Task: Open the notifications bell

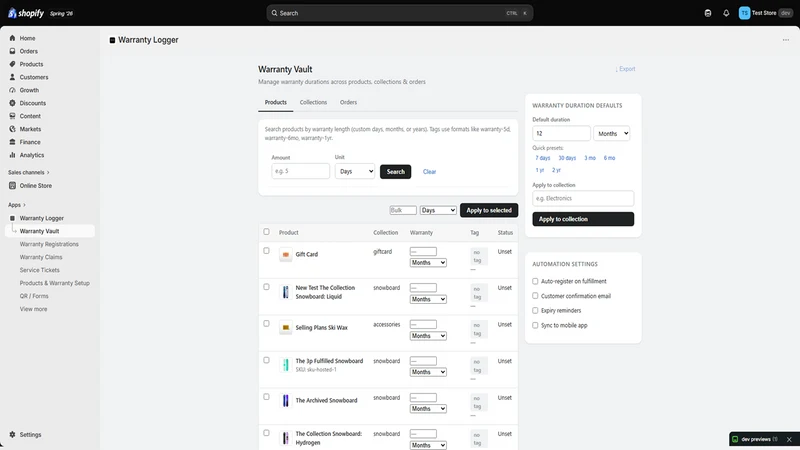Action: tap(726, 13)
